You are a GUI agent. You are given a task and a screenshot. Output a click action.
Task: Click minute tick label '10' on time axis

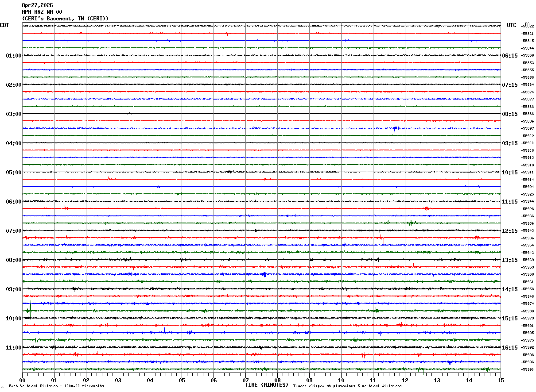click(x=341, y=380)
